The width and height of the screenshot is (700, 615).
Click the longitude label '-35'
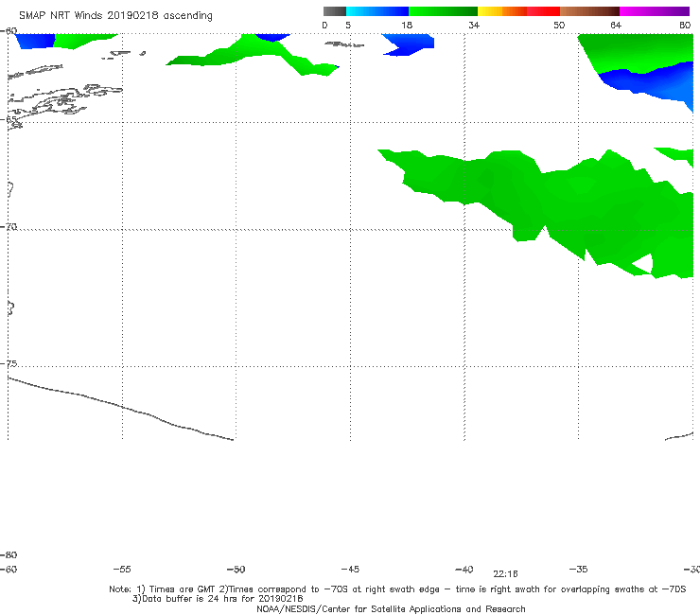[x=579, y=570]
